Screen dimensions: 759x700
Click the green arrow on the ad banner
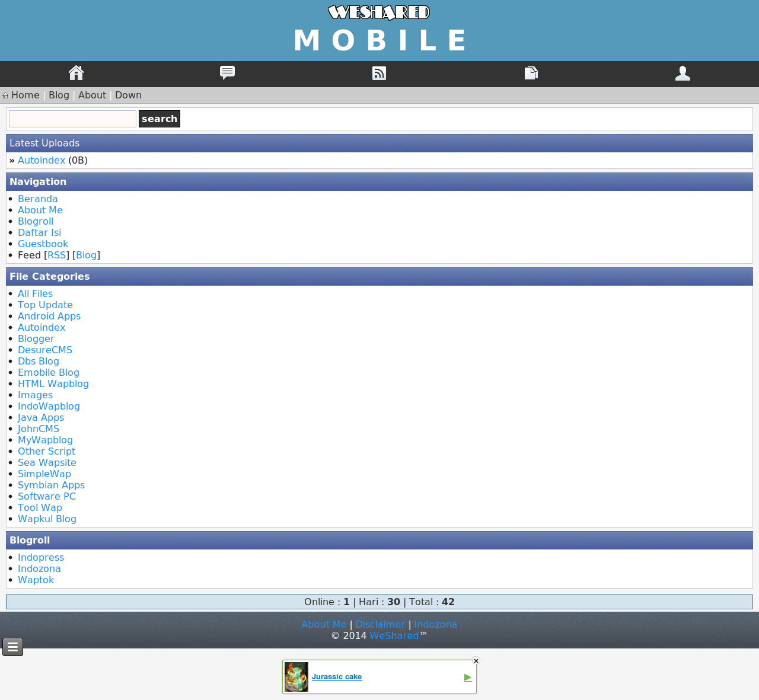click(468, 677)
